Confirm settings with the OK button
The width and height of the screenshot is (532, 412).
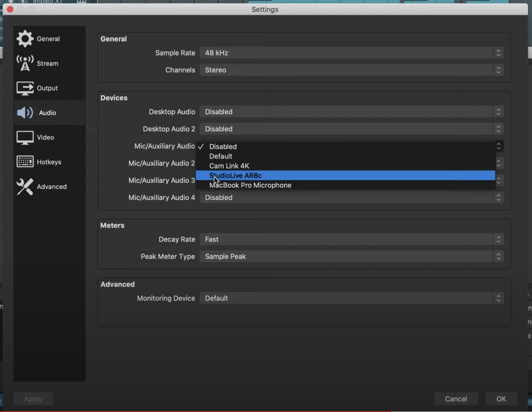point(501,399)
